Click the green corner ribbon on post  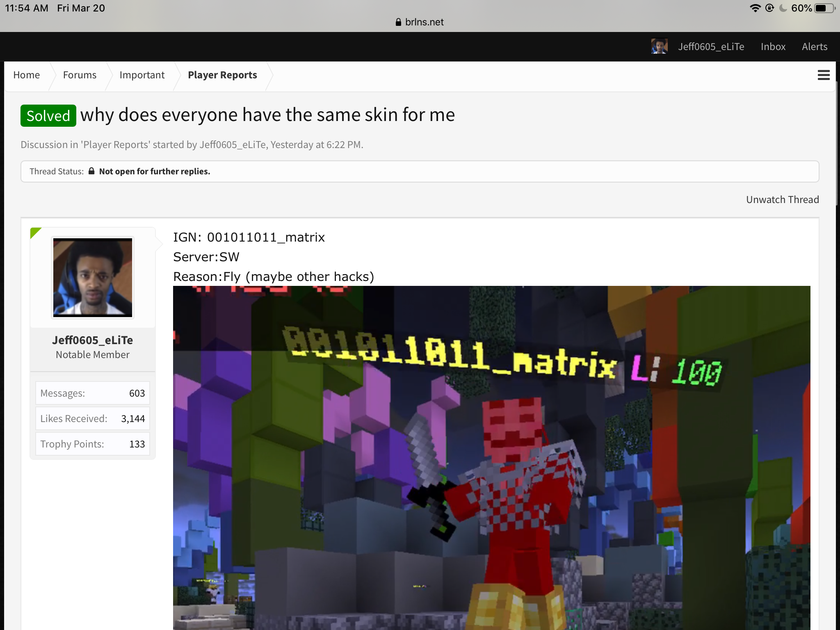[36, 233]
